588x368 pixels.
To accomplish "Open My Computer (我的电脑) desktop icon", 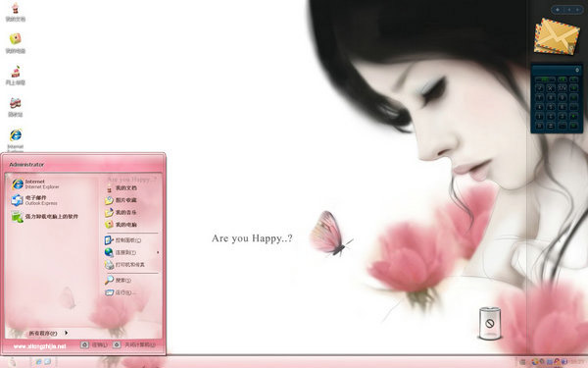I will pyautogui.click(x=16, y=43).
